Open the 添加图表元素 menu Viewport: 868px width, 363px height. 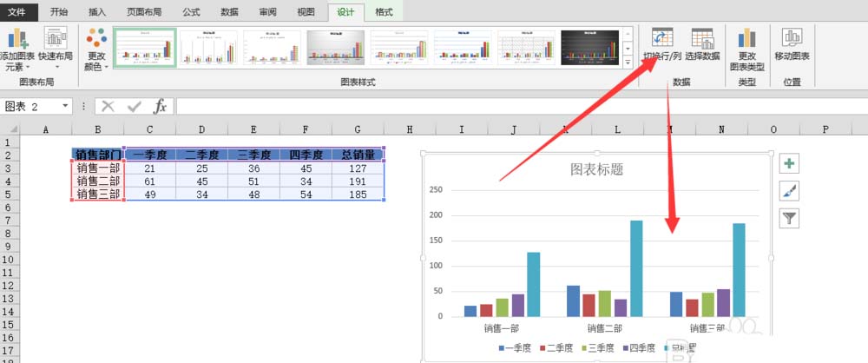coord(18,49)
